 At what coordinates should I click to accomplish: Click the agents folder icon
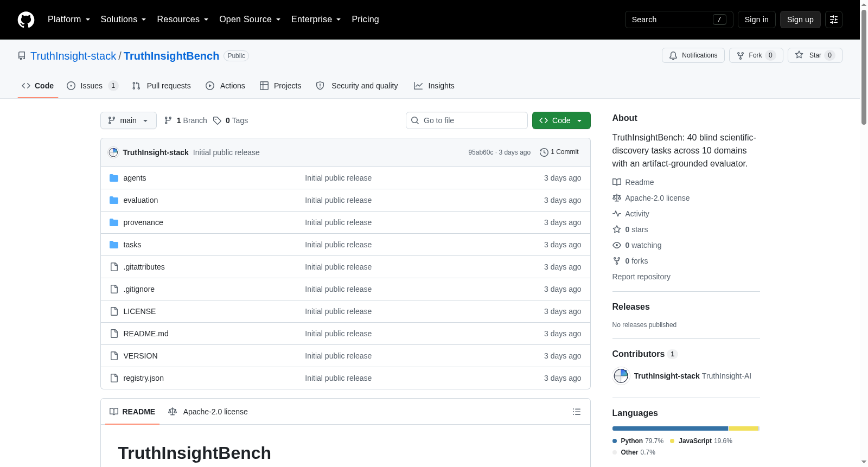pos(114,178)
